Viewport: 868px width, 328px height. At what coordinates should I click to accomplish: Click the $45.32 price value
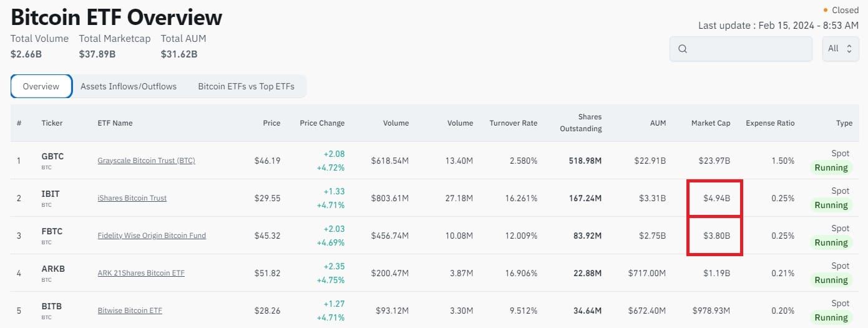point(268,236)
